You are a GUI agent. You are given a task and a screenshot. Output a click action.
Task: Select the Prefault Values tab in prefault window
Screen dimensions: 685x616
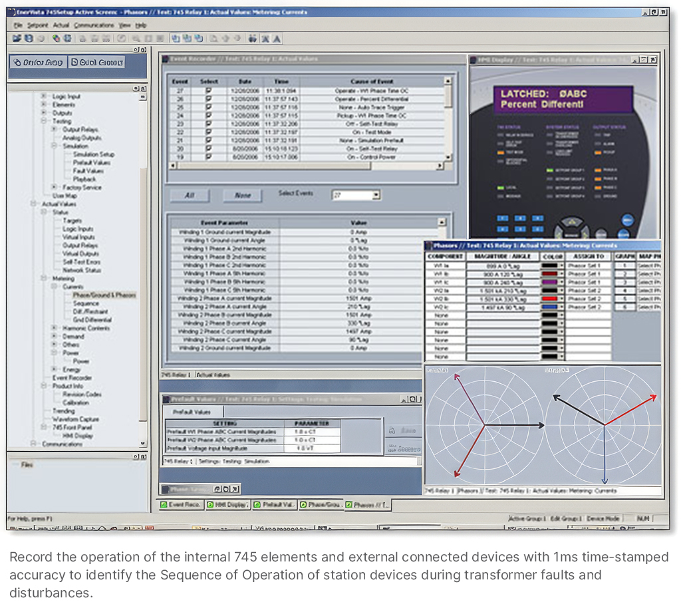[x=192, y=412]
